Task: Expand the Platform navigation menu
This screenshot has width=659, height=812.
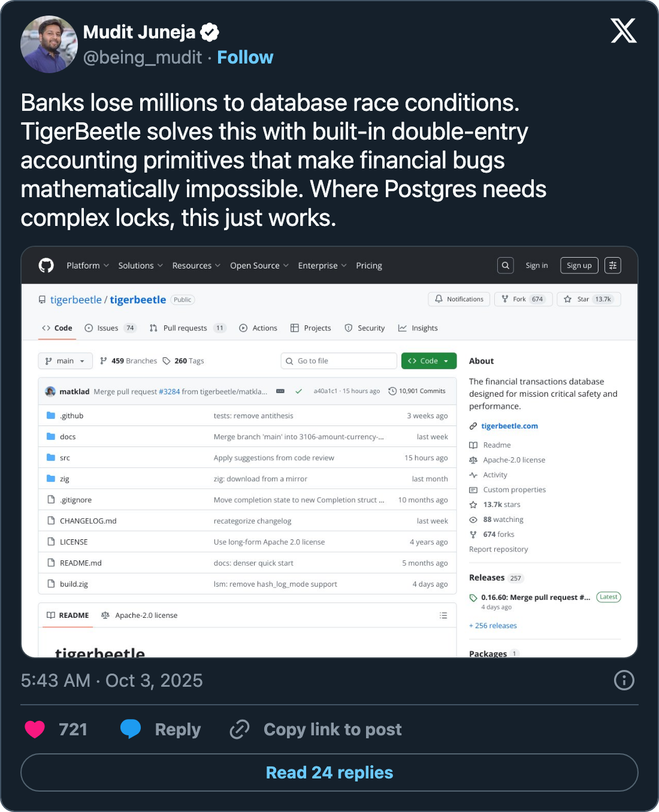Action: (x=87, y=265)
